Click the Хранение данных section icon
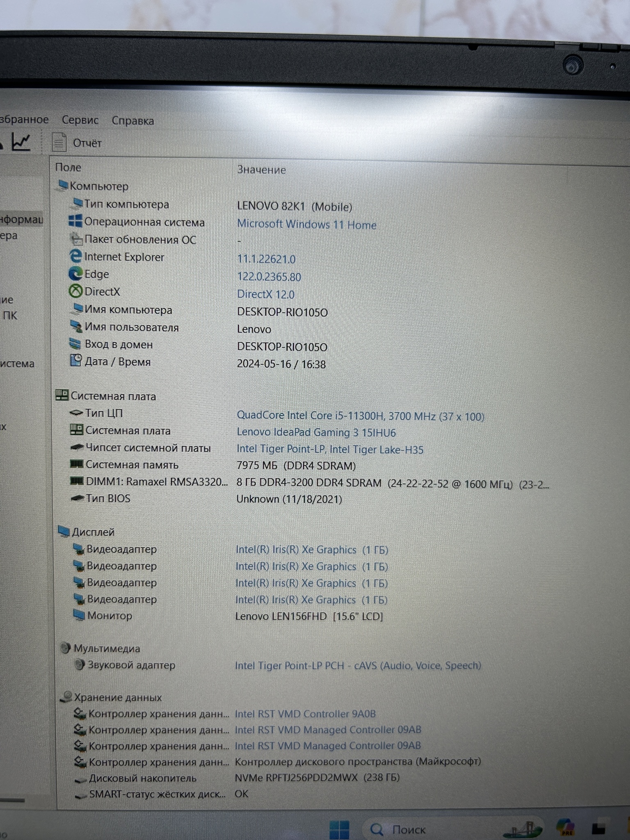 click(66, 696)
